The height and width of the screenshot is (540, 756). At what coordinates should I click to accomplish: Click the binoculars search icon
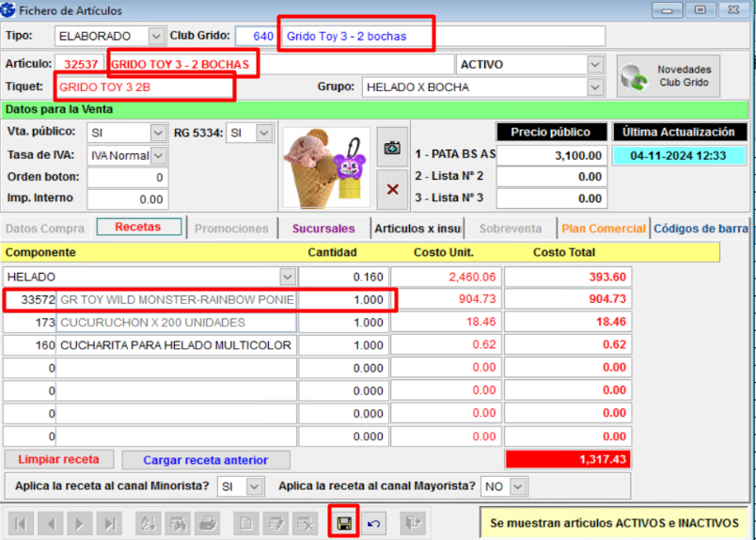point(178,524)
